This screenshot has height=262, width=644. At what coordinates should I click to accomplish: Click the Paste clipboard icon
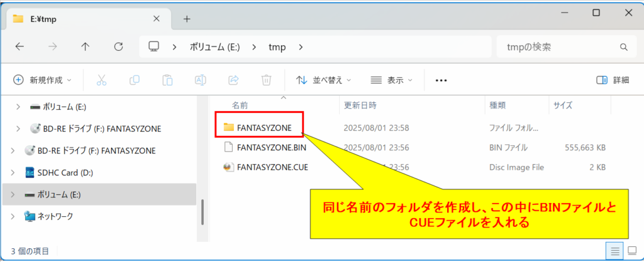pyautogui.click(x=167, y=80)
